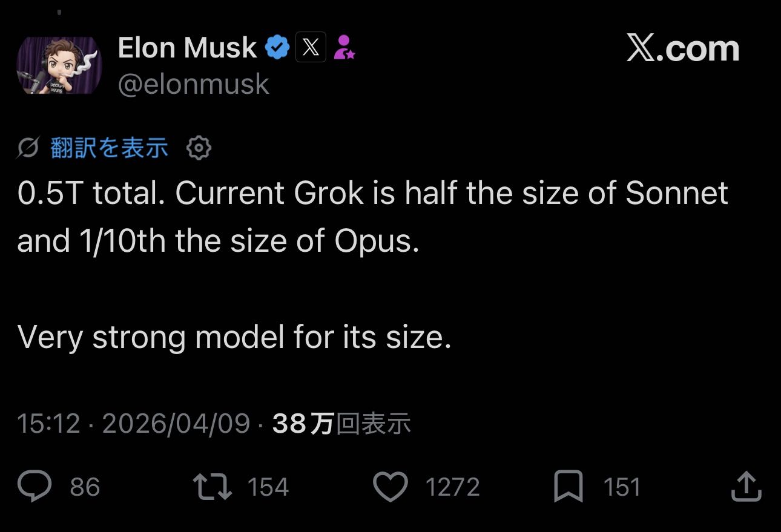Show translation via 翻訳を表示
The height and width of the screenshot is (532, 781).
(x=110, y=148)
